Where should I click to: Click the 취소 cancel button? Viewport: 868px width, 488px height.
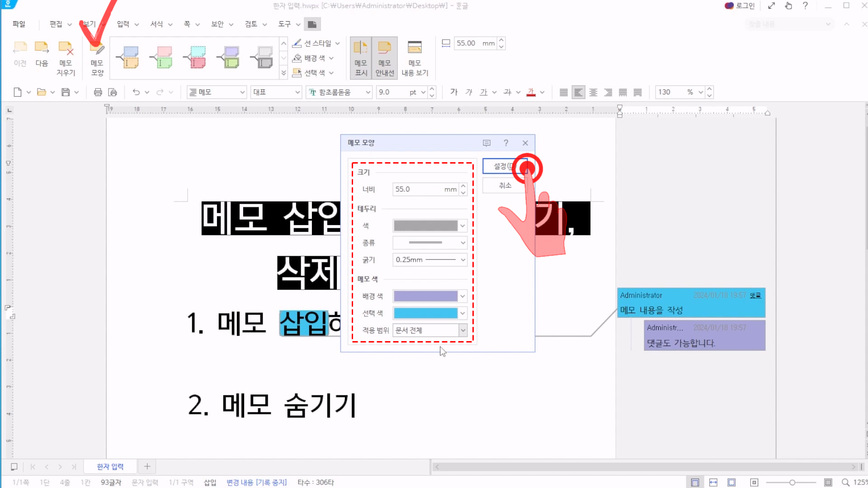pyautogui.click(x=505, y=185)
